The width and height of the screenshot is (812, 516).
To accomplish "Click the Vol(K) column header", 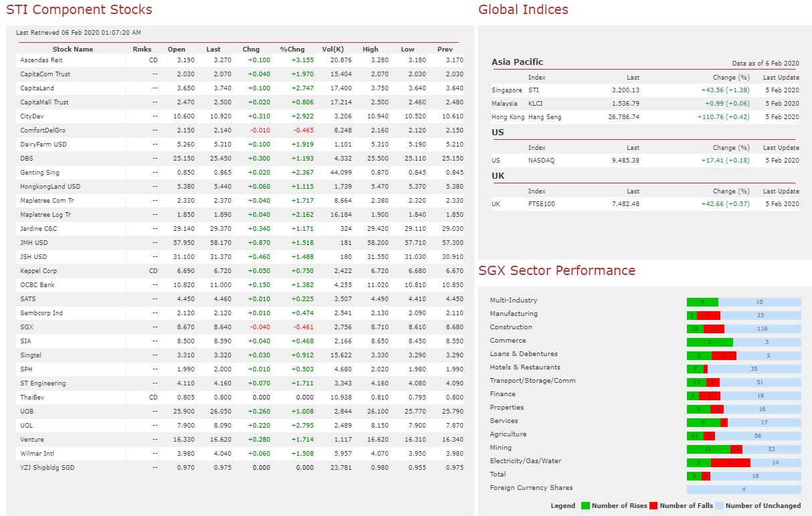I will 332,49.
